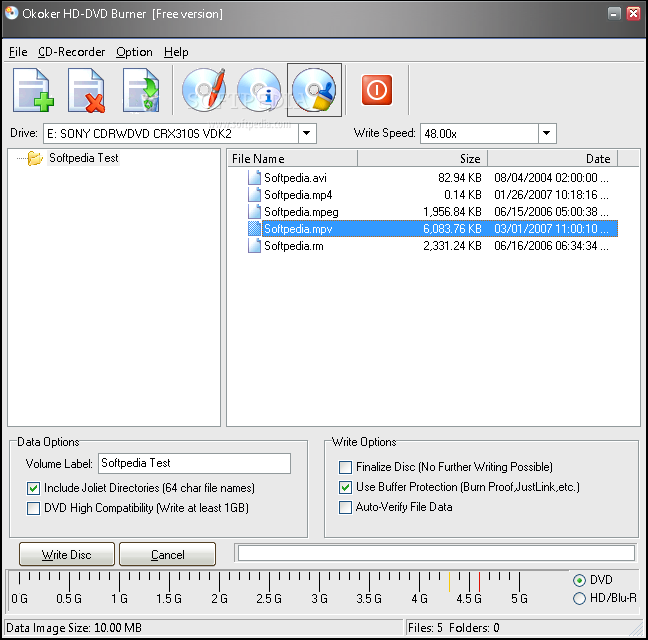The height and width of the screenshot is (640, 648).
Task: Click the Softpedia.mpeg file icon
Action: coord(254,212)
